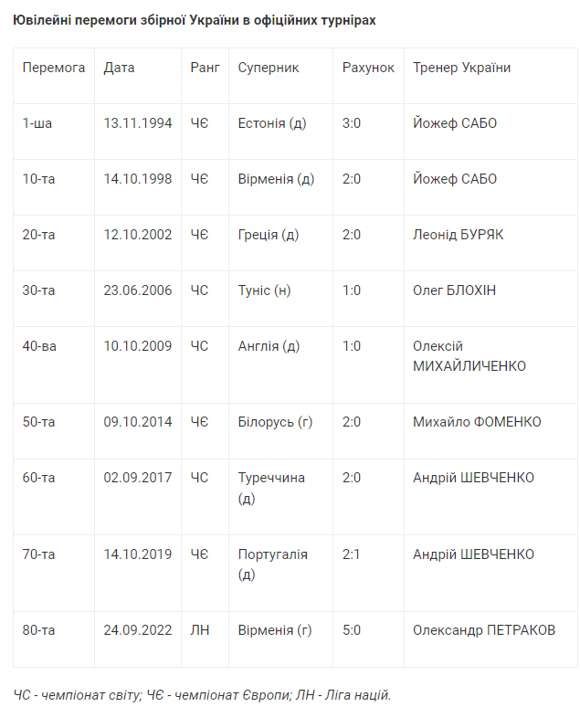Click the abbreviations footnote below the table
This screenshot has width=580, height=728.
coord(202,696)
